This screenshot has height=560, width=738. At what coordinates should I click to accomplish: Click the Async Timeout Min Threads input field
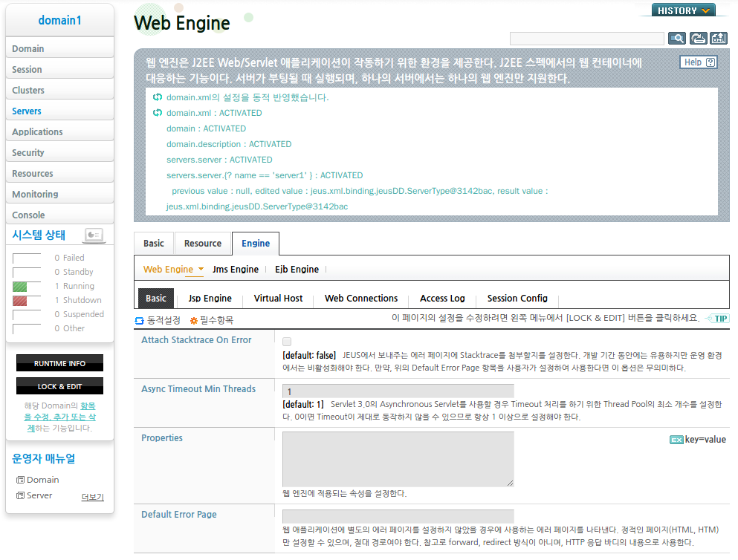(x=398, y=391)
